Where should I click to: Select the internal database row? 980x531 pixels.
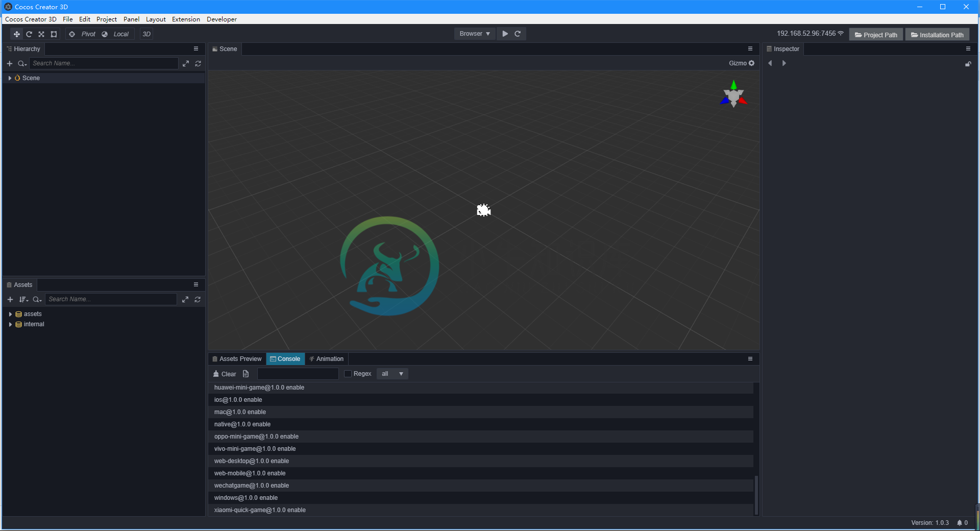click(104, 325)
